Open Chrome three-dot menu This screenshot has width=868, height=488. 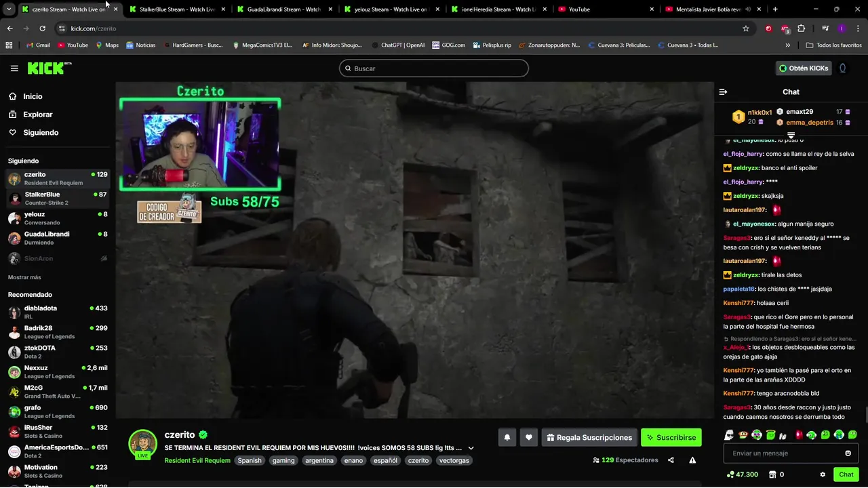(x=858, y=28)
